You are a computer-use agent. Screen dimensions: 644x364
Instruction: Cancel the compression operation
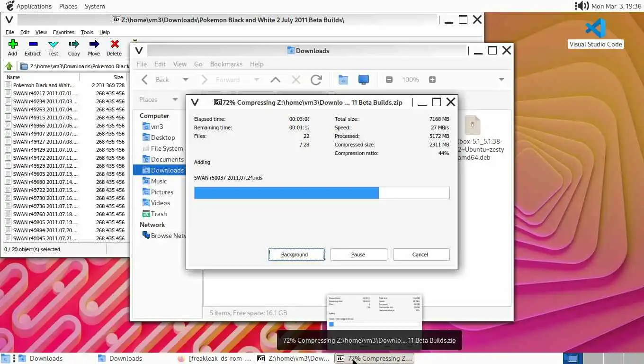(421, 255)
